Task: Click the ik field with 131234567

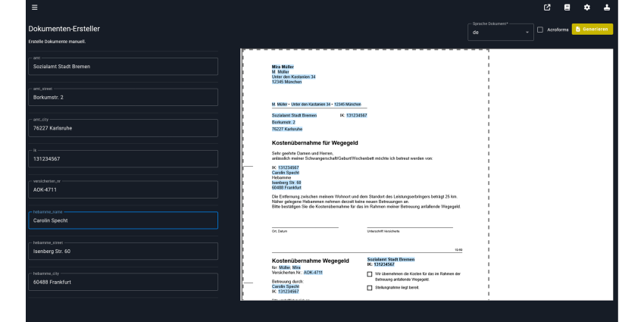Action: tap(123, 159)
